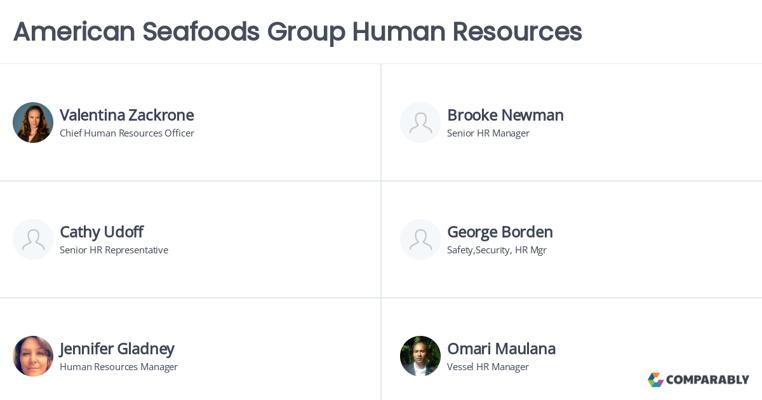The image size is (762, 400).
Task: Click Cathy Udoff's placeholder avatar icon
Action: (x=33, y=239)
